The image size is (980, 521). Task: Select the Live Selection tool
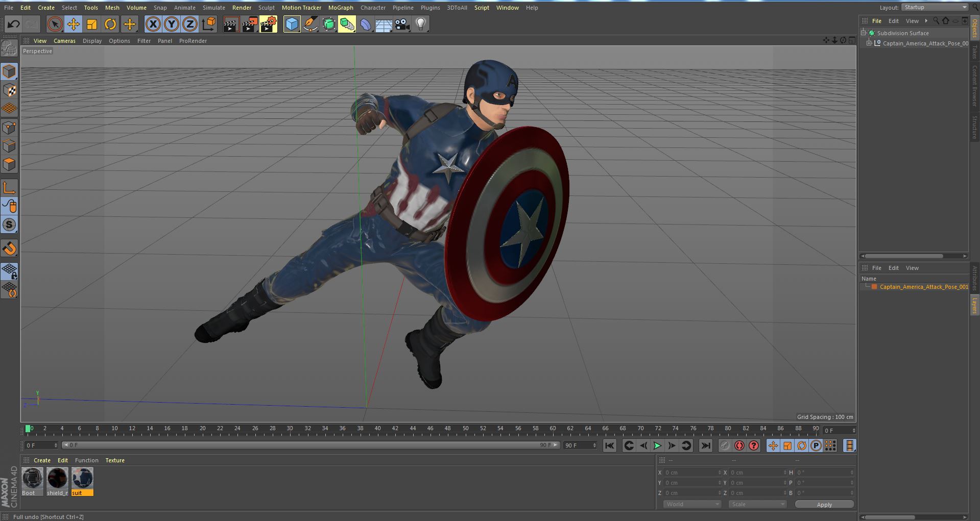55,24
